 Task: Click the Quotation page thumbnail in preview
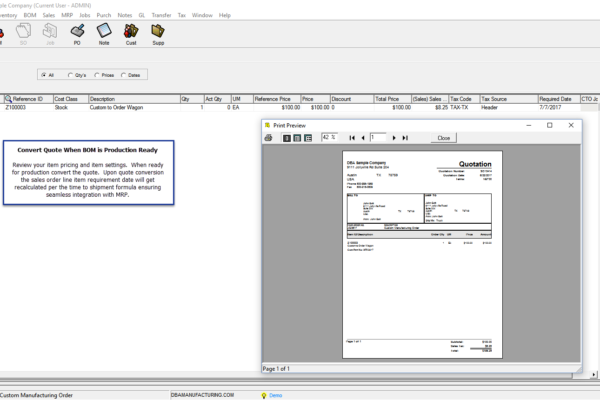pos(422,255)
